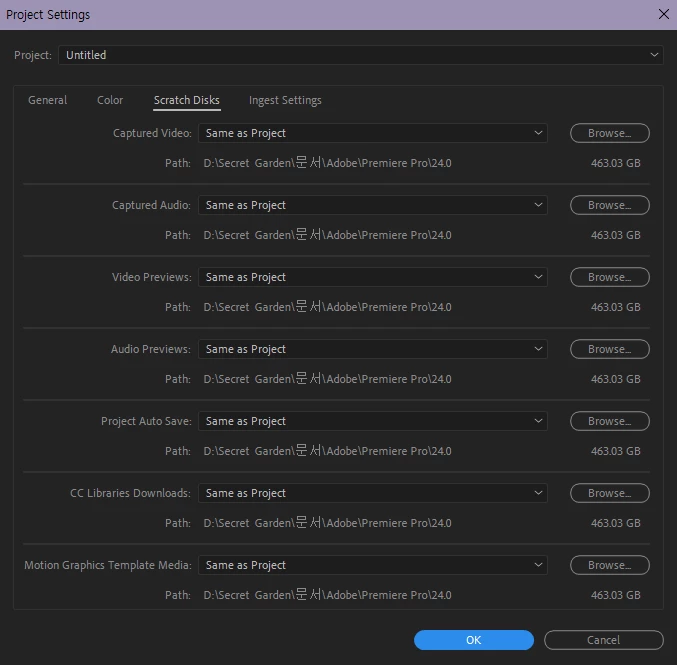
Task: Open the Audio Previews location dropdown
Action: 373,349
